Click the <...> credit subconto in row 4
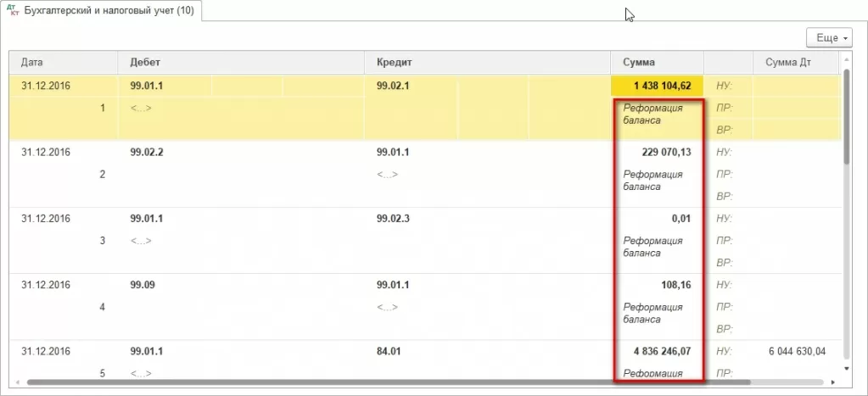 388,307
